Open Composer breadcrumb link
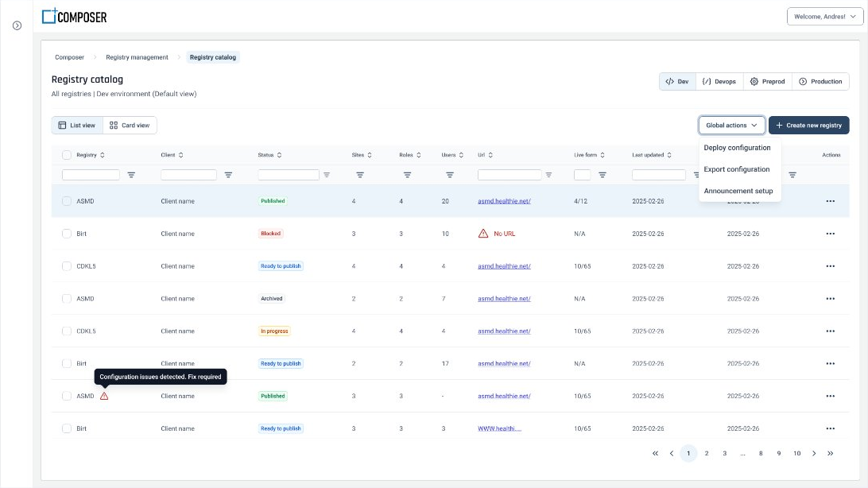The height and width of the screenshot is (488, 868). point(69,57)
